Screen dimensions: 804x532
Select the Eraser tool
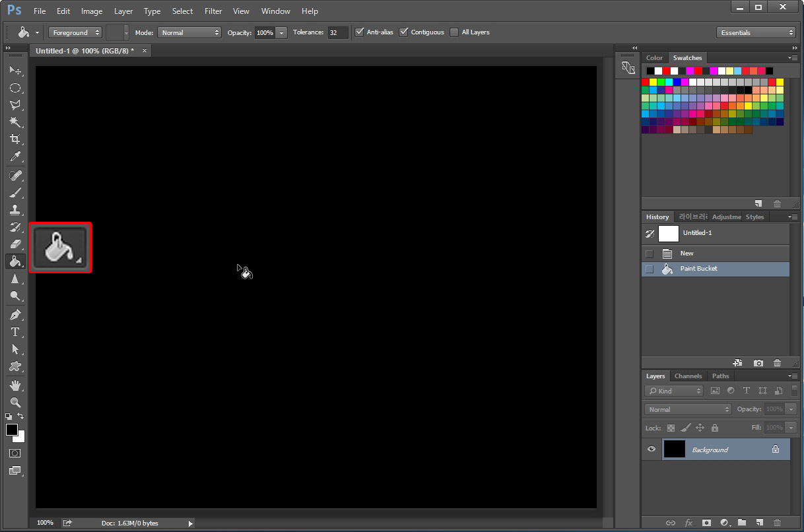pyautogui.click(x=15, y=244)
